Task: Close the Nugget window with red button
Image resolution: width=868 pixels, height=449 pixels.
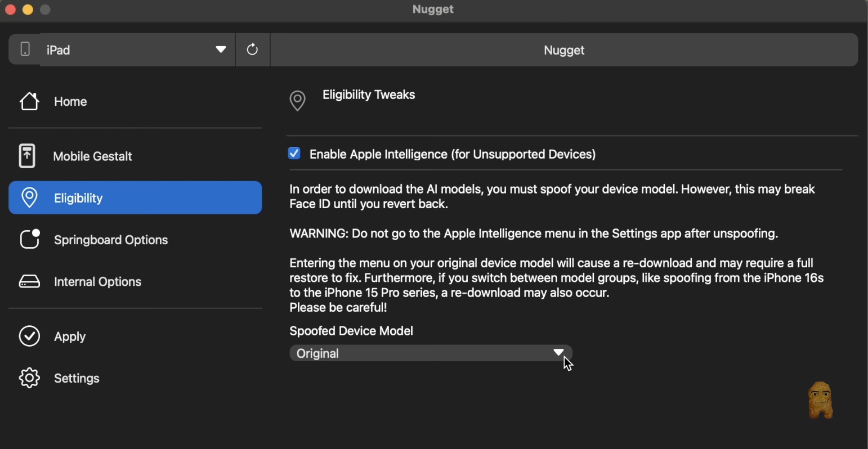Action: point(10,10)
